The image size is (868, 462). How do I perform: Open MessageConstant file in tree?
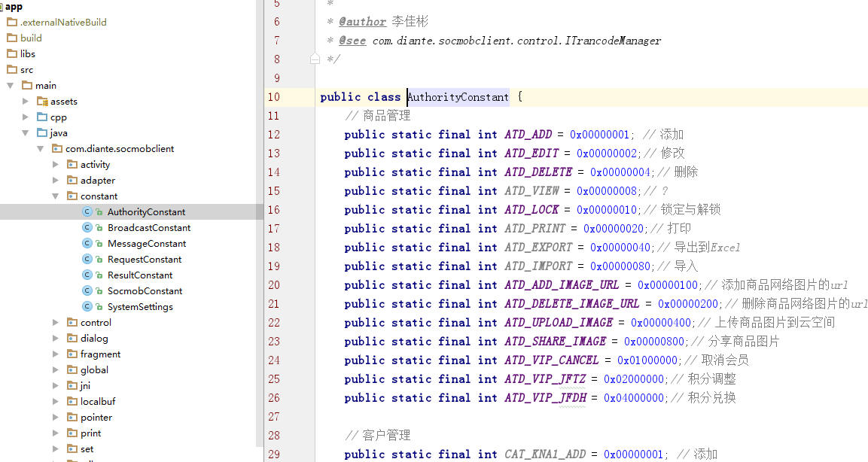tap(147, 244)
